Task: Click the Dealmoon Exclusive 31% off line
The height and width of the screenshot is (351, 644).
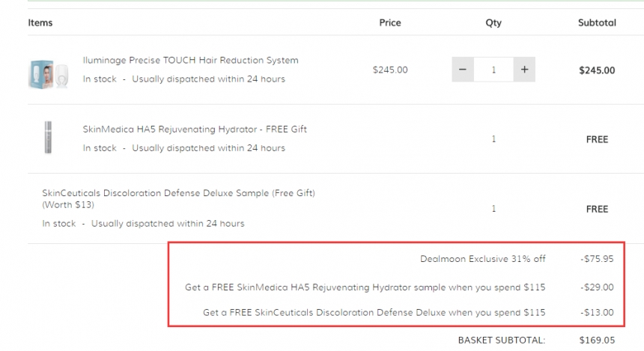Action: pos(482,259)
